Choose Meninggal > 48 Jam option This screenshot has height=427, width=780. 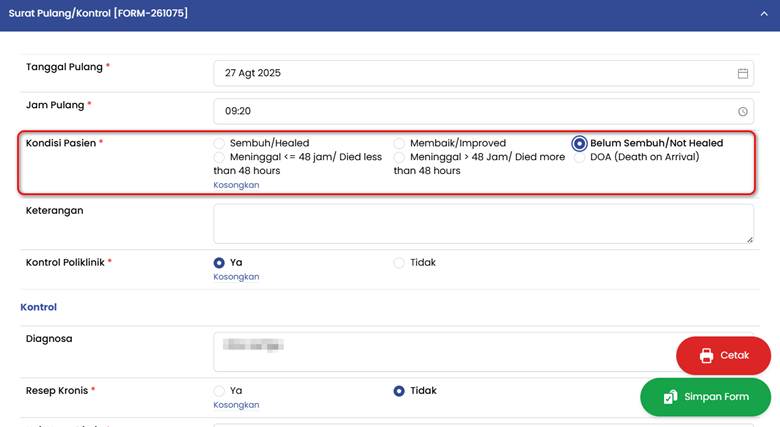click(x=399, y=157)
